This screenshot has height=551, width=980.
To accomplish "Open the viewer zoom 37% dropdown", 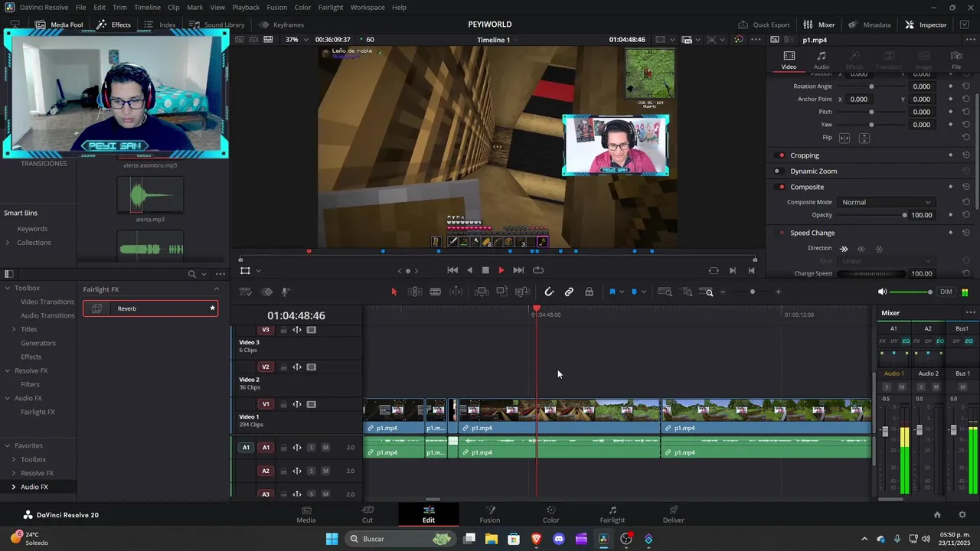I will click(297, 40).
